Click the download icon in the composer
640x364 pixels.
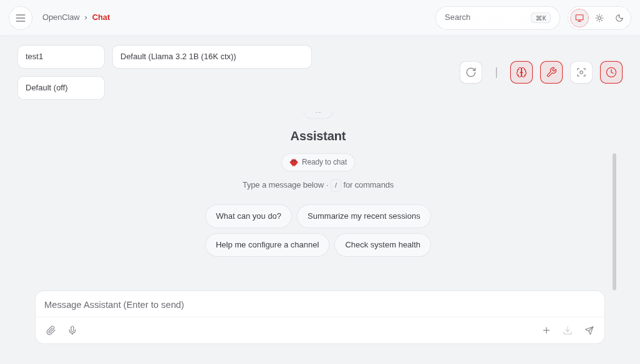click(568, 330)
